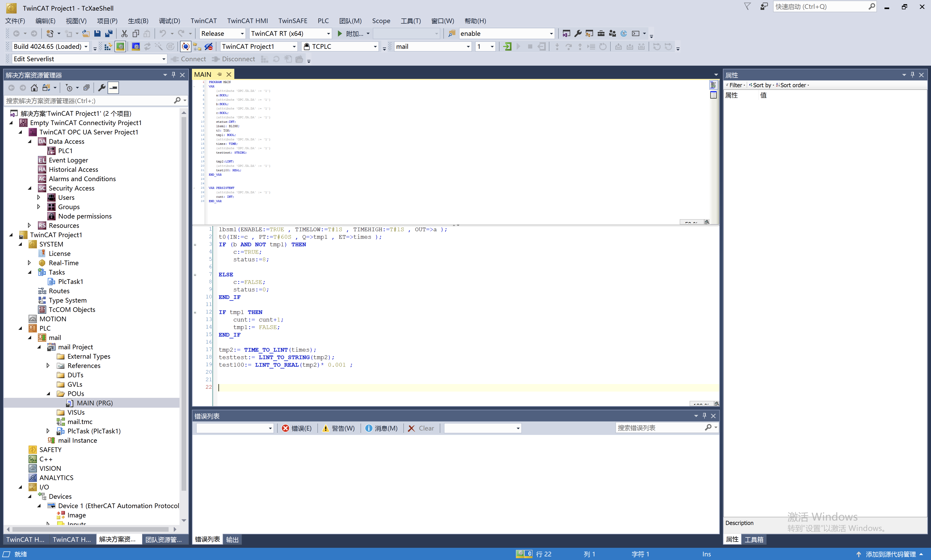The height and width of the screenshot is (560, 931).
Task: Switch to the 输出 tab
Action: click(x=232, y=539)
